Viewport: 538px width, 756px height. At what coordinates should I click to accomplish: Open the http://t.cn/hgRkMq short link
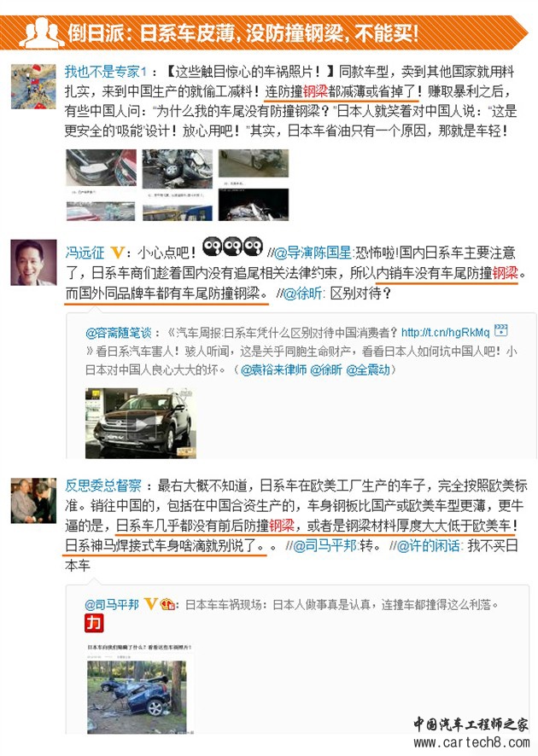coord(446,332)
